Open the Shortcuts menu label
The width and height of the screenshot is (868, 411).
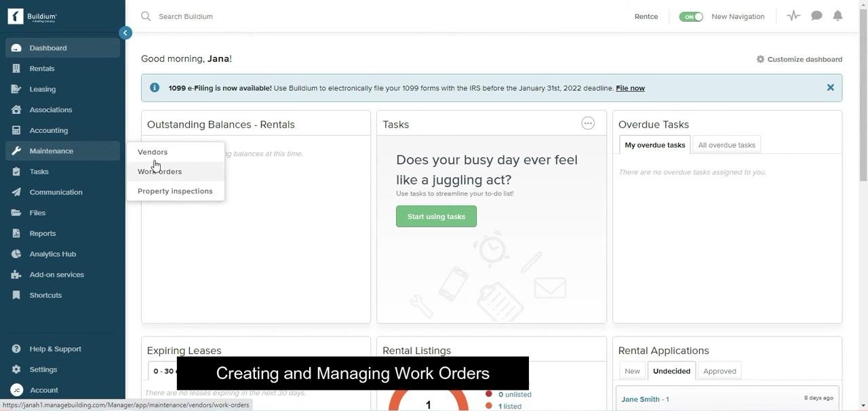45,295
